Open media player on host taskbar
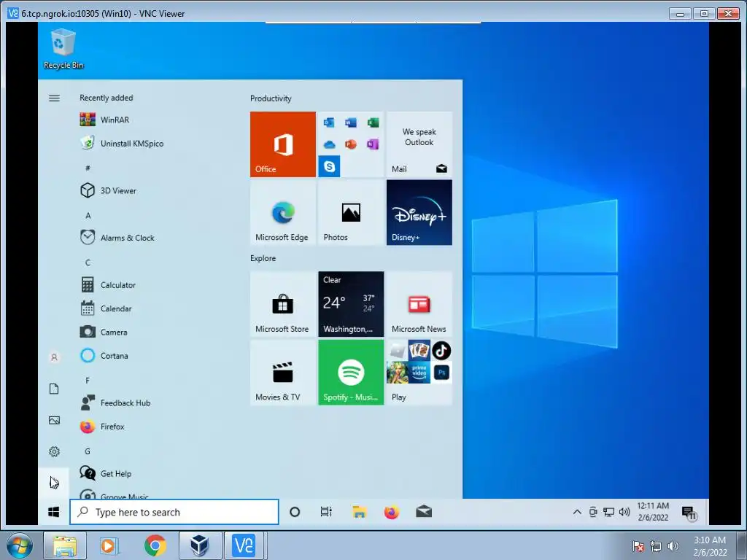Screen dimensions: 747x560 point(109,545)
